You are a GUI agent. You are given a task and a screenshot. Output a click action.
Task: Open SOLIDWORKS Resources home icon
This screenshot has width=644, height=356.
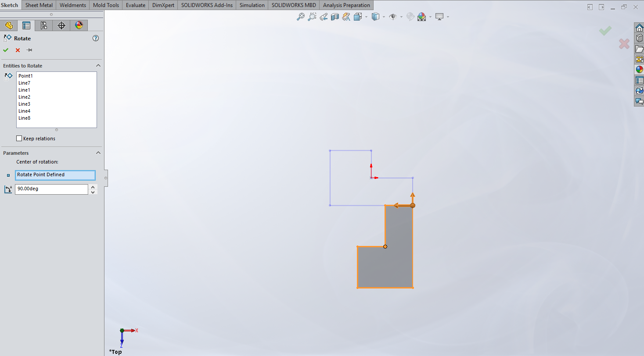(x=639, y=28)
